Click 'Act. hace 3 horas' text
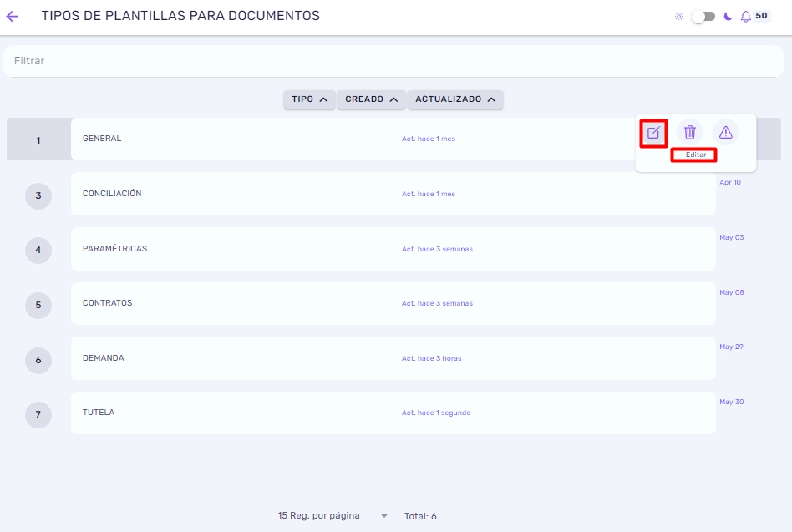Viewport: 792px width, 532px height. 431,358
